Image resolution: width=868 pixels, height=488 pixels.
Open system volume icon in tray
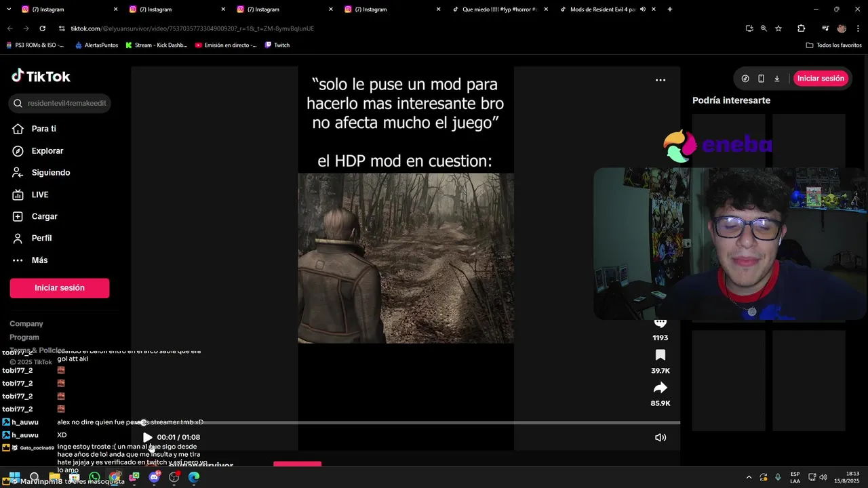823,477
